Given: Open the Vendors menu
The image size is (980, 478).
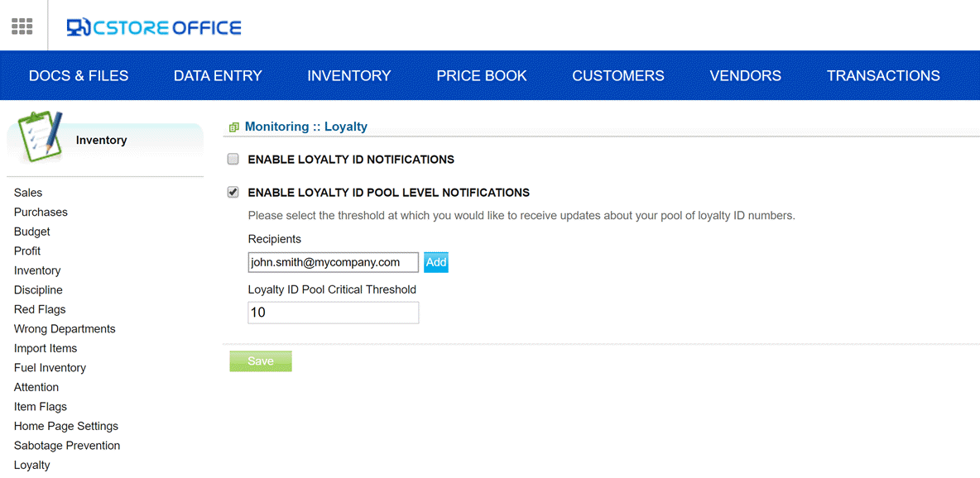Looking at the screenshot, I should click(745, 75).
